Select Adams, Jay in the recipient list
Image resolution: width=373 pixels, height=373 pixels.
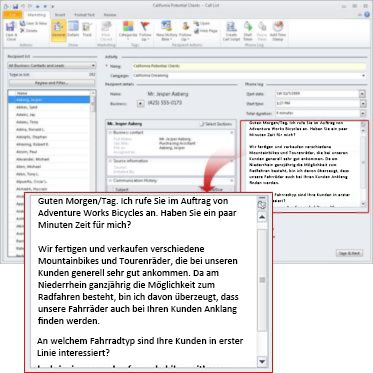(49, 115)
